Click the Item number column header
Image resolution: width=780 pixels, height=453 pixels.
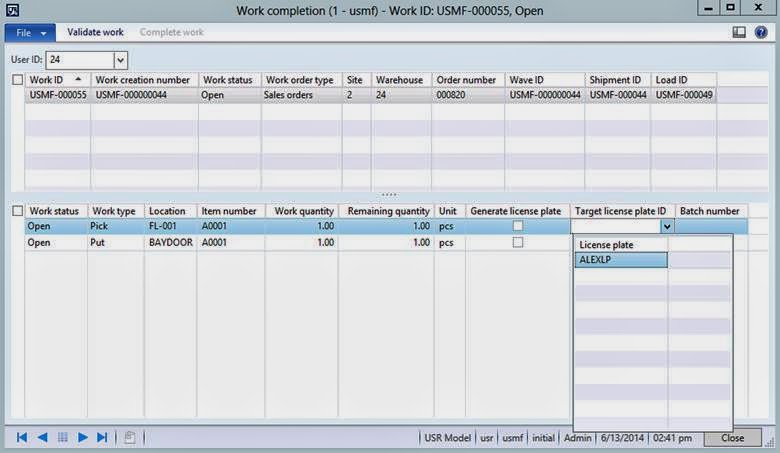pos(231,211)
